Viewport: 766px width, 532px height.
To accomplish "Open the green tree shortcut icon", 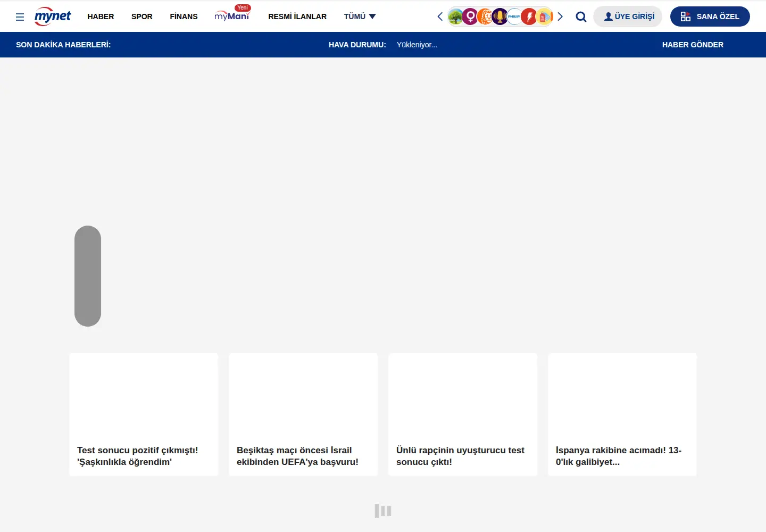I will 455,16.
